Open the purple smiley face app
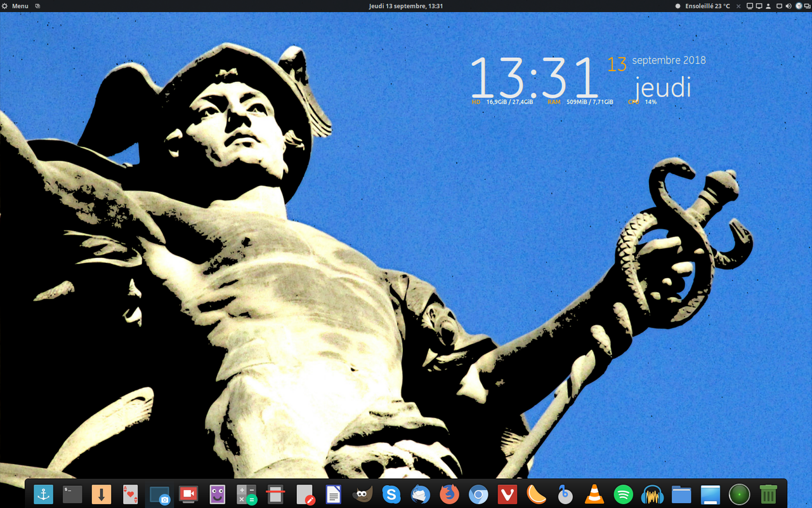 coord(218,494)
